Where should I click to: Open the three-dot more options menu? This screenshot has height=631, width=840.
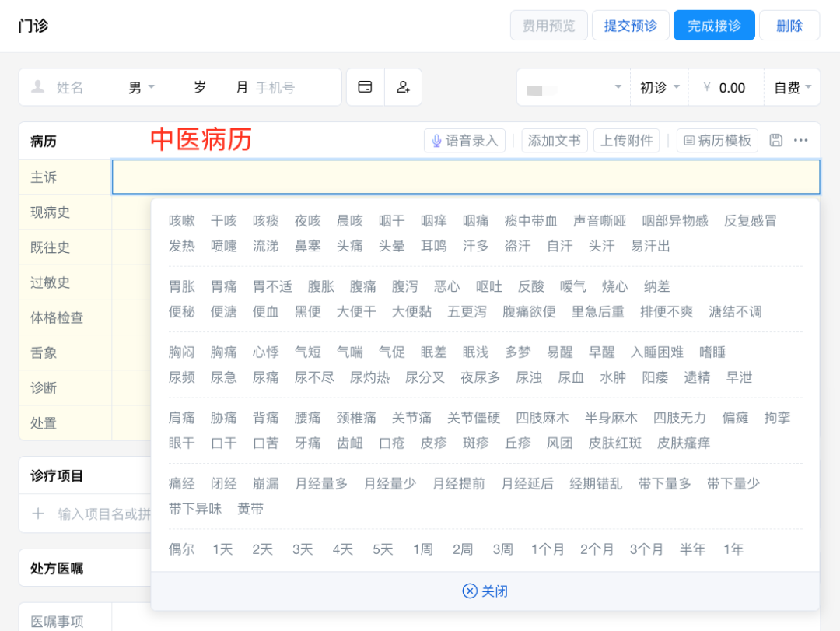point(801,141)
